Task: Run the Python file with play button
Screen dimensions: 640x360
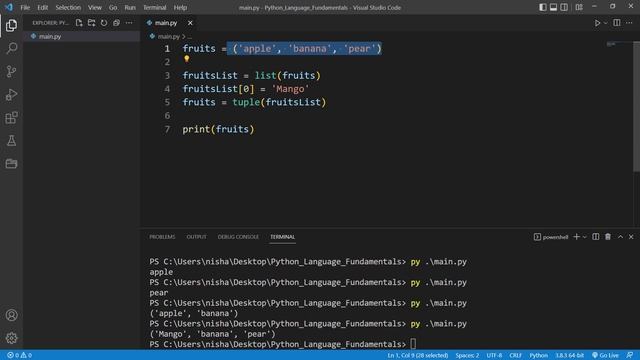Action: (x=597, y=23)
